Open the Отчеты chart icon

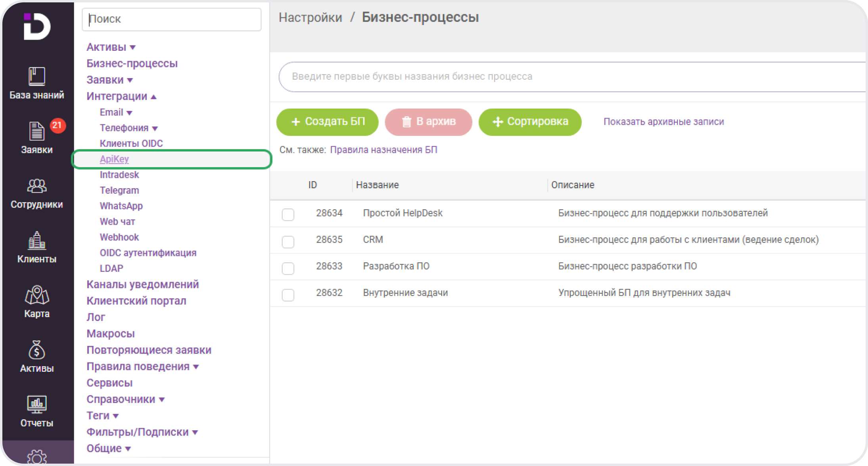point(36,405)
